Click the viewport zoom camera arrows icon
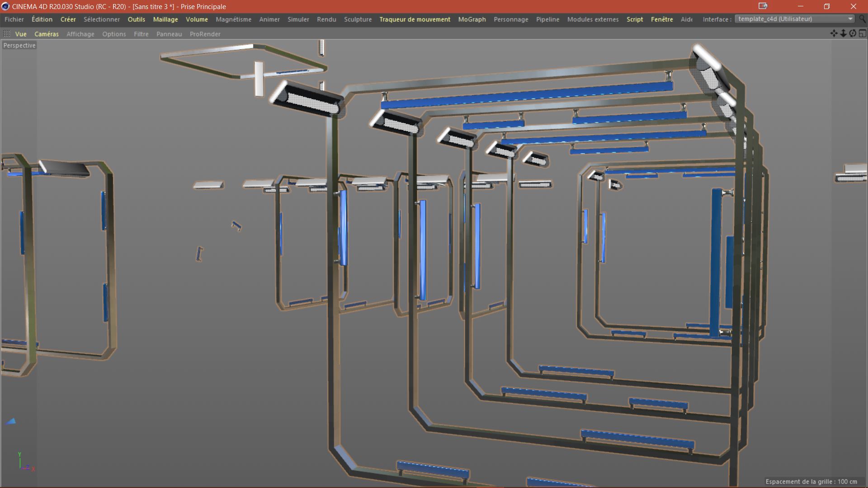Image resolution: width=868 pixels, height=488 pixels. pyautogui.click(x=843, y=33)
